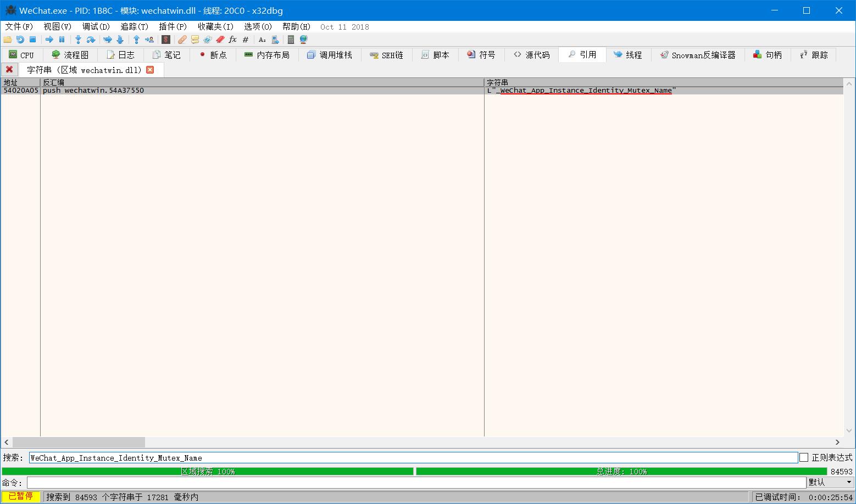
Task: Switch to the 脚本 tab
Action: (436, 55)
